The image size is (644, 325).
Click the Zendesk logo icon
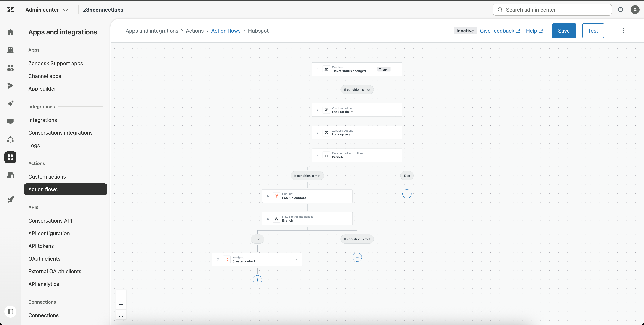click(10, 10)
